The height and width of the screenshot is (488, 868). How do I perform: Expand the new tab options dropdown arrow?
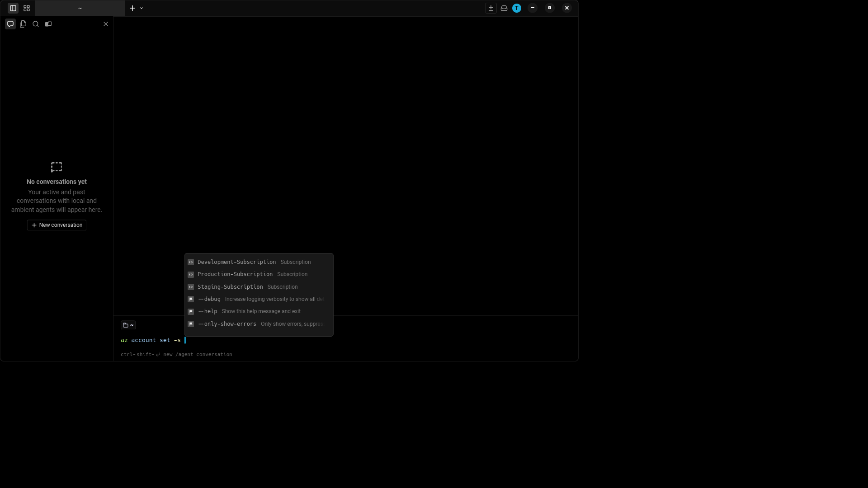pos(142,8)
